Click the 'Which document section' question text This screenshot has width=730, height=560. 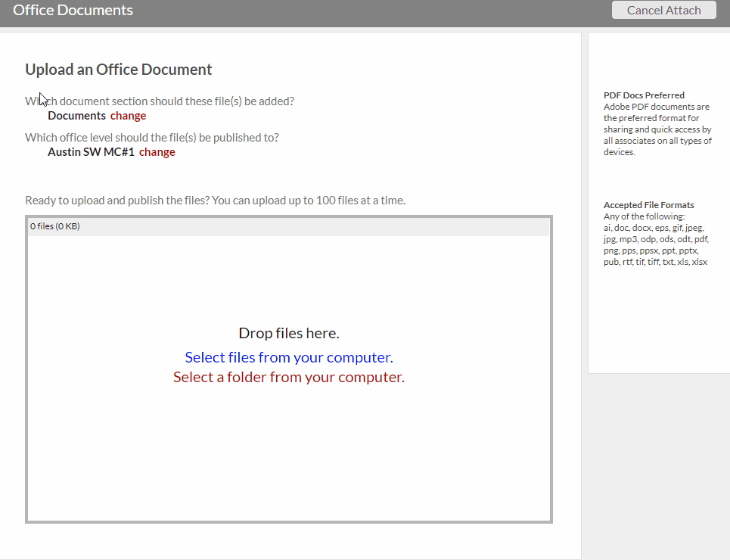point(160,101)
